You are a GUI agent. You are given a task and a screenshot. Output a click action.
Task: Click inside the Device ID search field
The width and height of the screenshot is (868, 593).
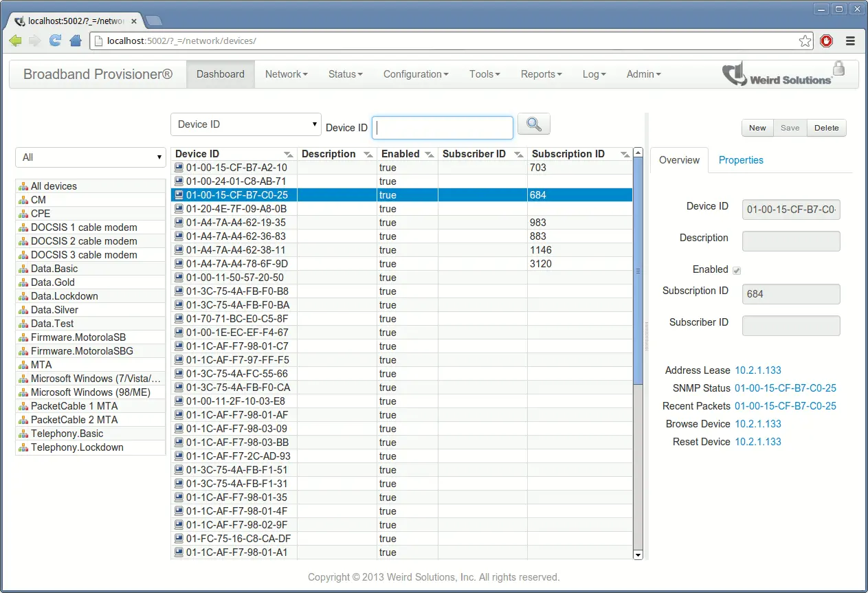(442, 127)
